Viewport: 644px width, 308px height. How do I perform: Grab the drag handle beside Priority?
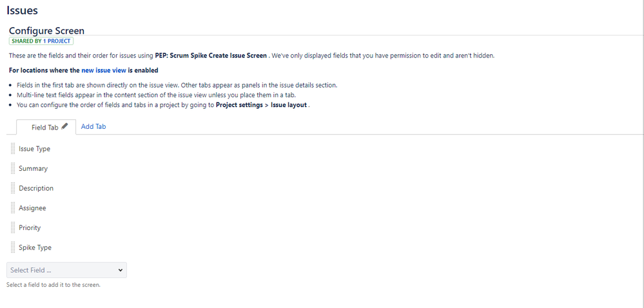click(13, 228)
